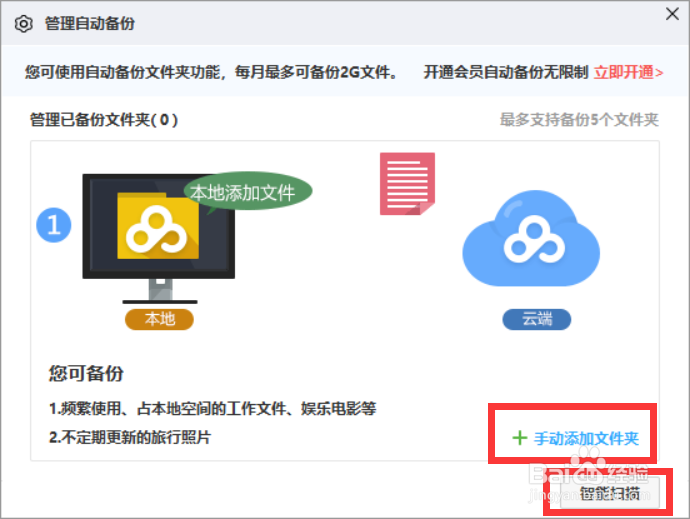
Task: Click the 管理自动备份 window title
Action: pyautogui.click(x=89, y=23)
